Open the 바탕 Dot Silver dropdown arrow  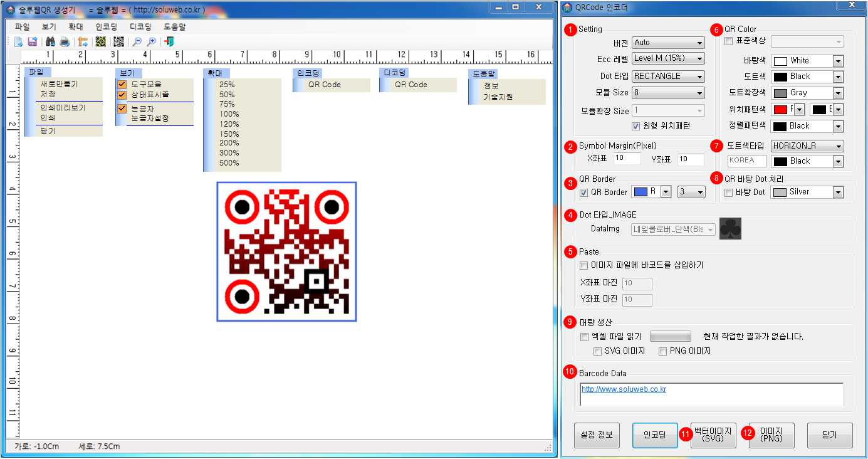point(838,192)
